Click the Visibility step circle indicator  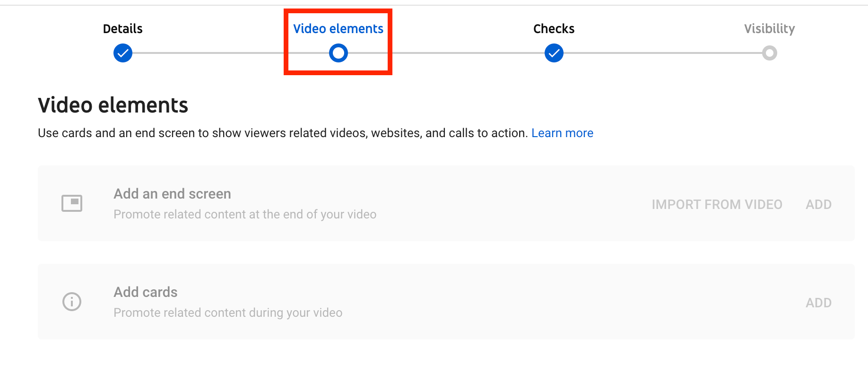[x=770, y=53]
